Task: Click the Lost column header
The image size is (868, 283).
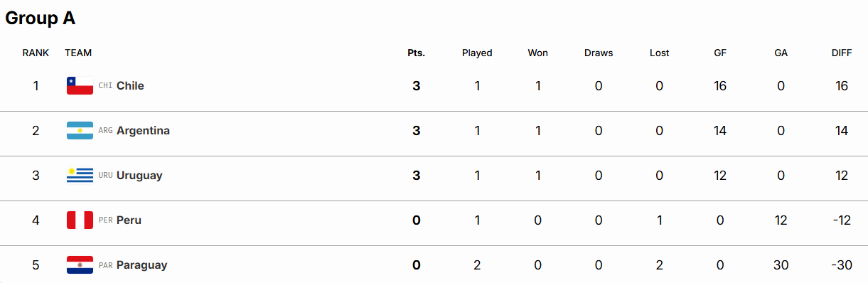Action: pyautogui.click(x=659, y=53)
